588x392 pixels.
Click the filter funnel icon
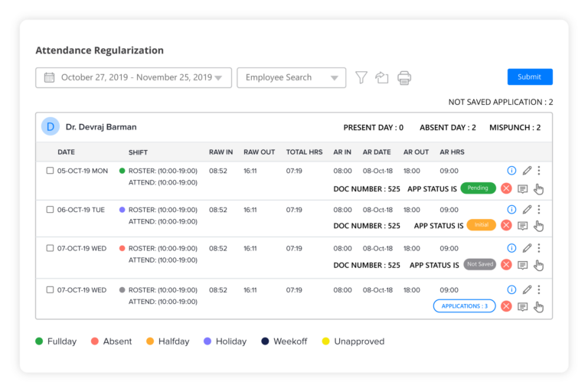tap(361, 77)
